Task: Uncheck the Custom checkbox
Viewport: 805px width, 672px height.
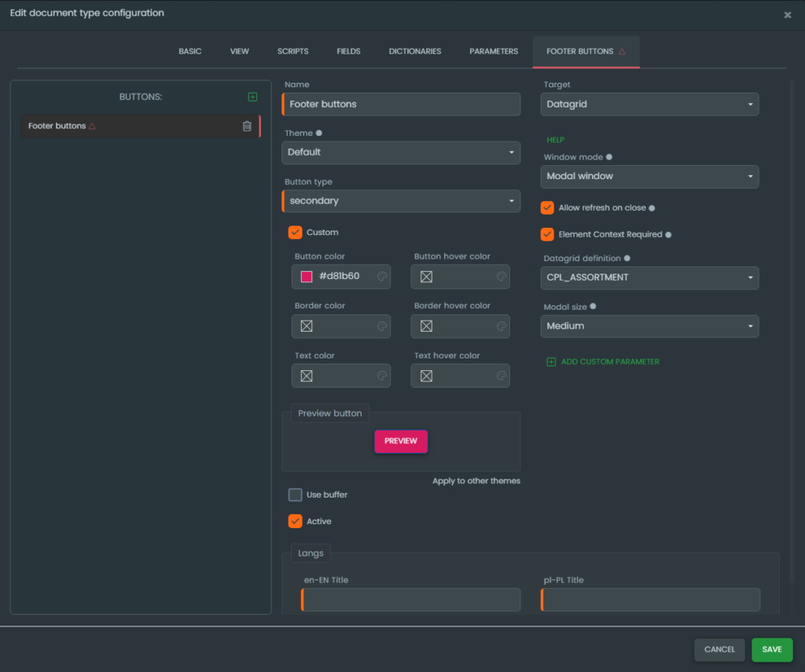Action: pos(296,233)
